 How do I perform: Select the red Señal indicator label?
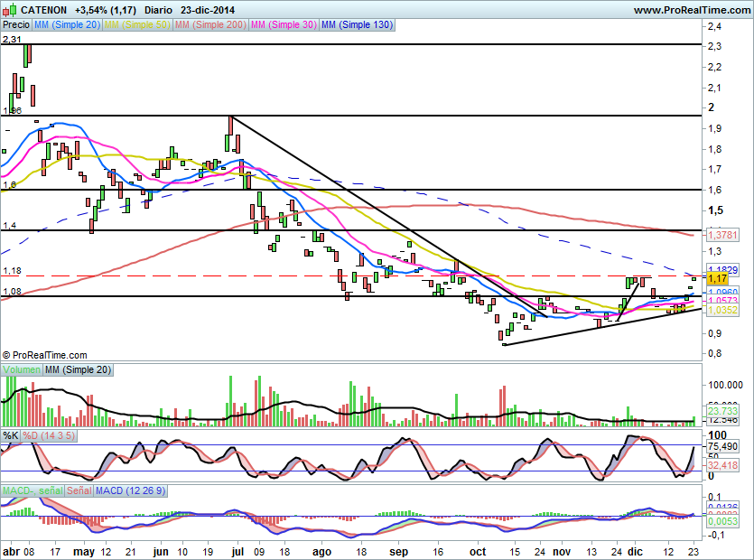[77, 490]
